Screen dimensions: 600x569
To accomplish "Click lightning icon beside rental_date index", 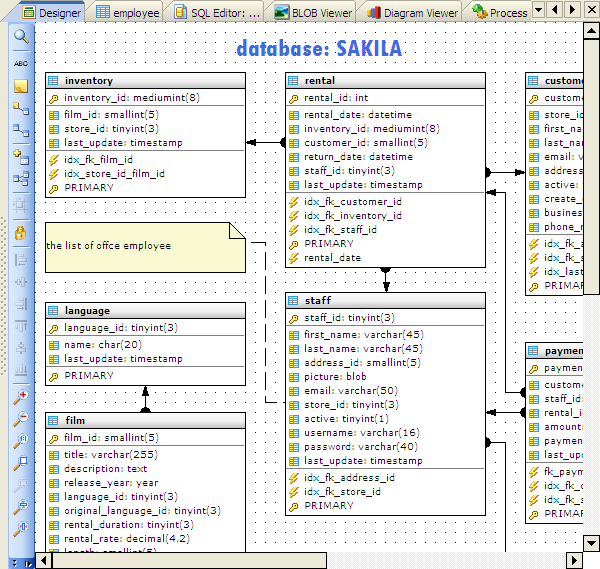I will [293, 258].
